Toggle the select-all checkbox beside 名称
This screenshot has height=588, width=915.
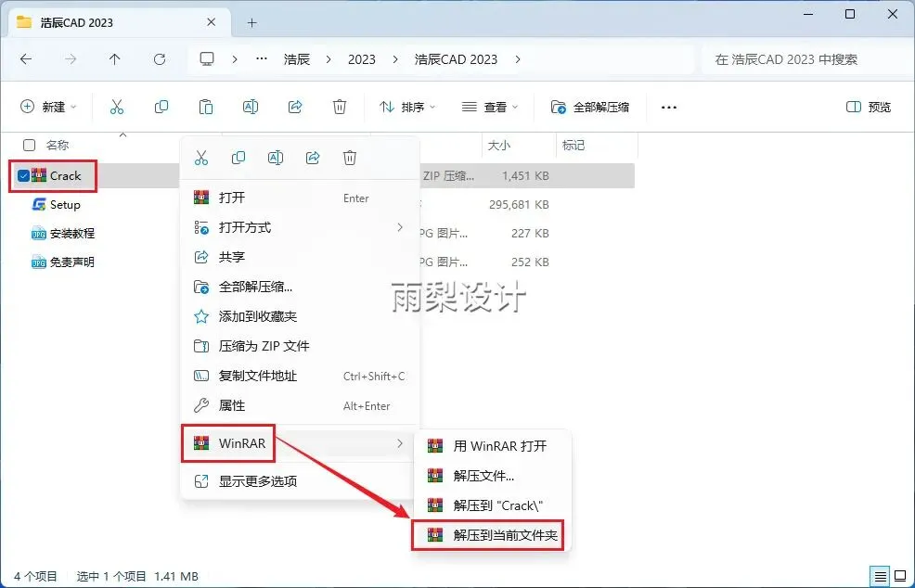(29, 145)
